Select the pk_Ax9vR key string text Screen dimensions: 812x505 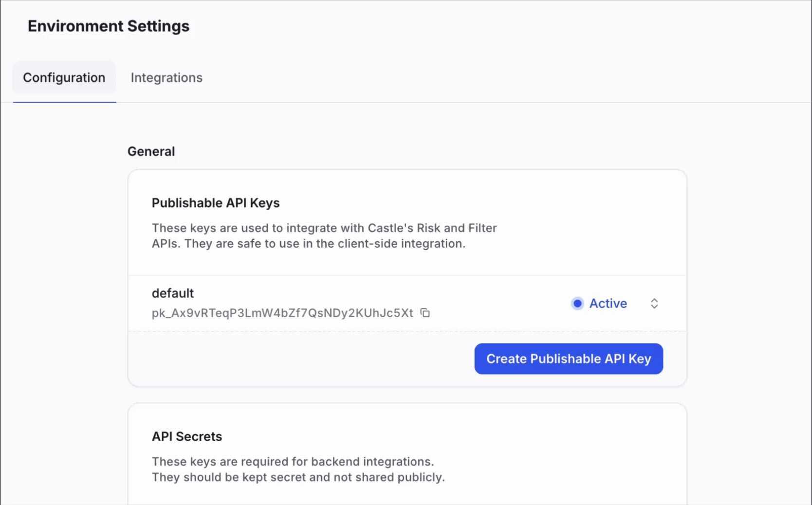pos(282,313)
